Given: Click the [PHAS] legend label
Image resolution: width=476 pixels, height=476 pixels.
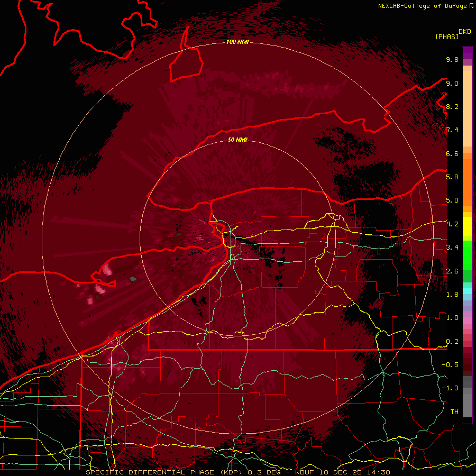Looking at the screenshot, I should tap(447, 37).
